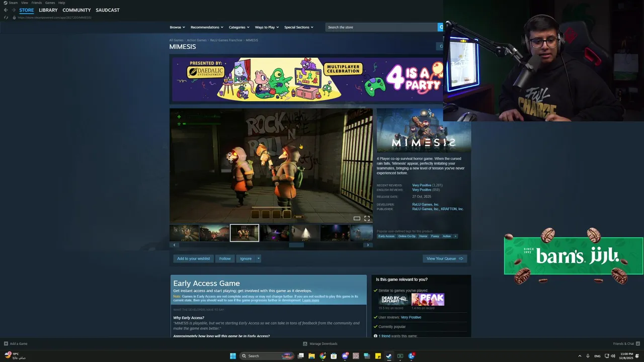The width and height of the screenshot is (644, 362).
Task: Expand the Ways to Play dropdown
Action: click(x=267, y=27)
